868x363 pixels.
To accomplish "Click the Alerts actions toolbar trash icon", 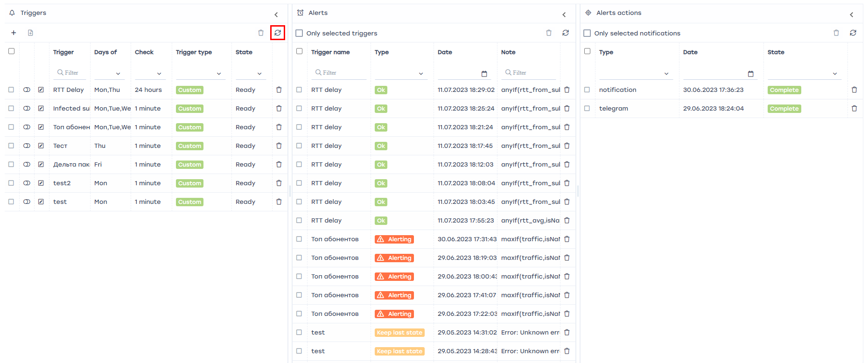I will point(836,33).
